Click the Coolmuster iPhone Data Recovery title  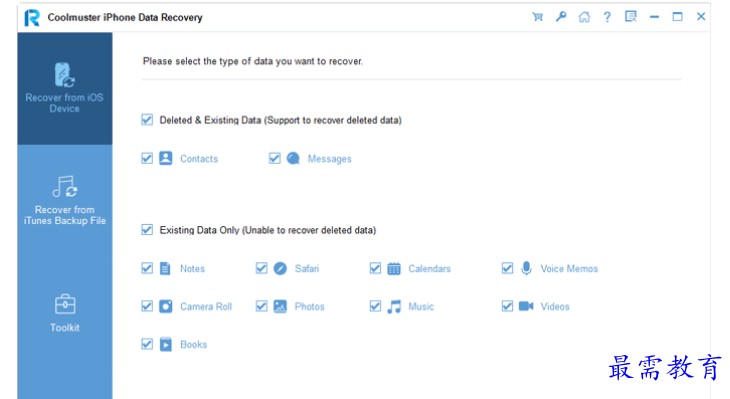(125, 18)
